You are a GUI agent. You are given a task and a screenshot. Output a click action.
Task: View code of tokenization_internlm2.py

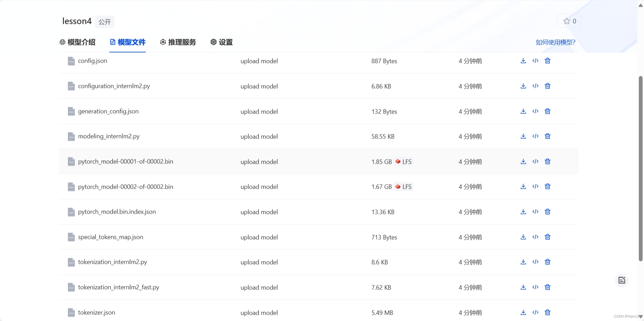coord(535,262)
